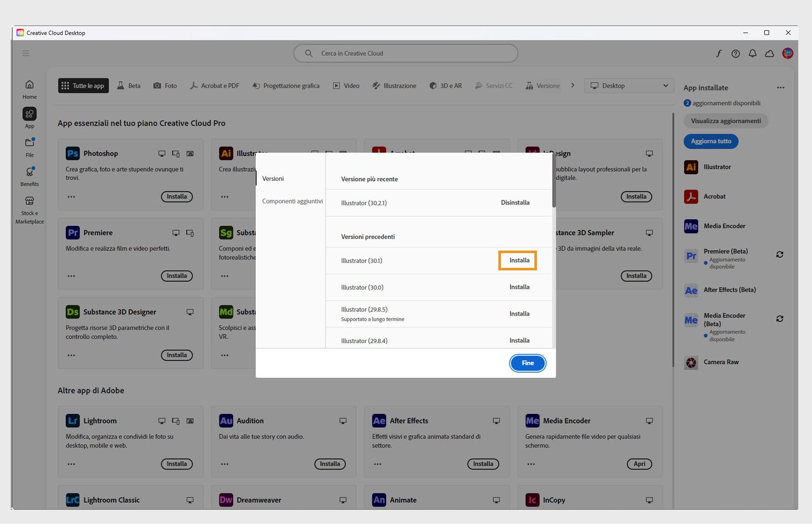Screen dimensions: 812x524
Task: Click the Aggiorna tutto button
Action: pyautogui.click(x=710, y=141)
